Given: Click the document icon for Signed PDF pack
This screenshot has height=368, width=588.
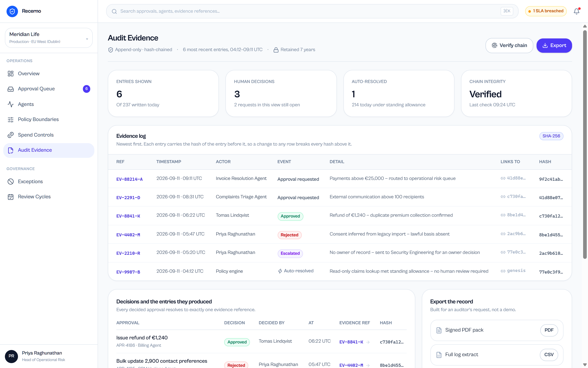Looking at the screenshot, I should [x=439, y=330].
